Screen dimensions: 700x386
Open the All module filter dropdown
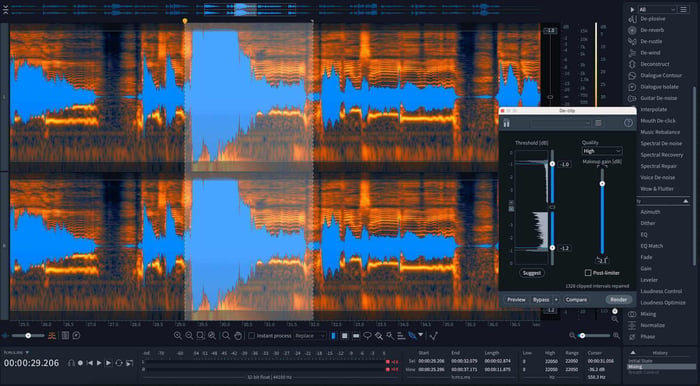[x=657, y=9]
